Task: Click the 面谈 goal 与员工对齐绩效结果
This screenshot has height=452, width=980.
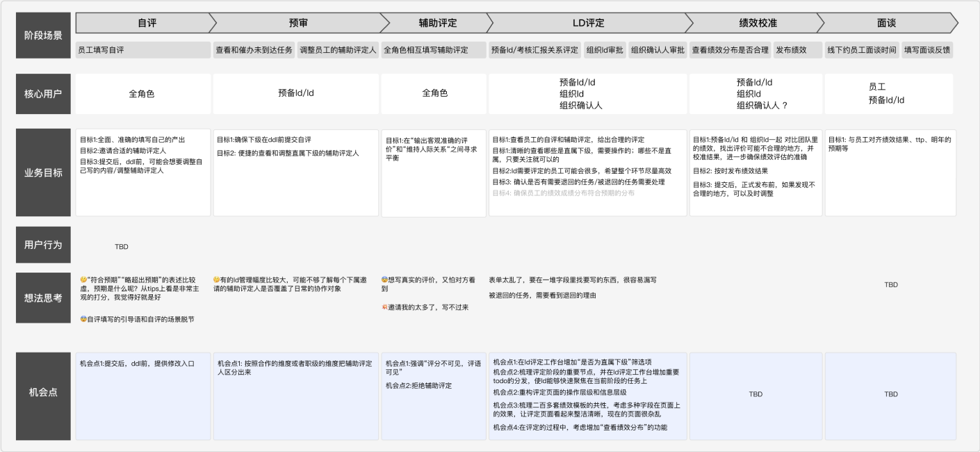Action: [890, 144]
